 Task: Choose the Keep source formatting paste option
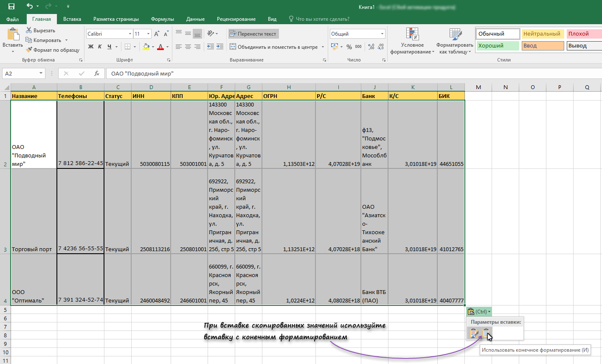474,333
